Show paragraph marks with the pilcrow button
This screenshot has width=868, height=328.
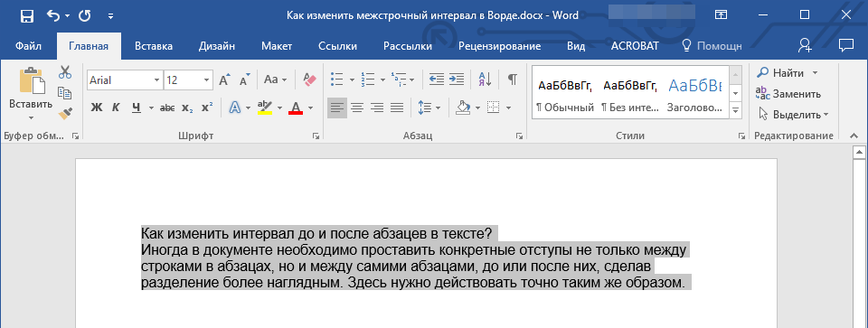pos(513,80)
